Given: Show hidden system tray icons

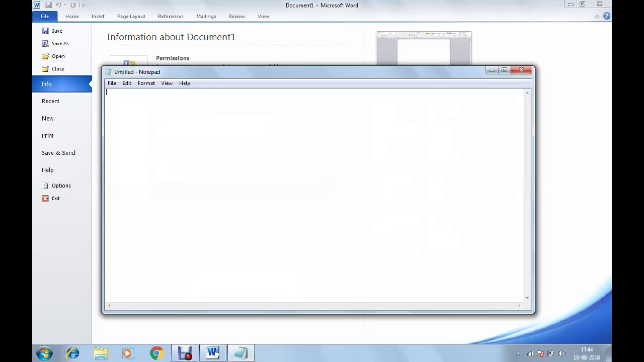Looking at the screenshot, I should click(518, 353).
